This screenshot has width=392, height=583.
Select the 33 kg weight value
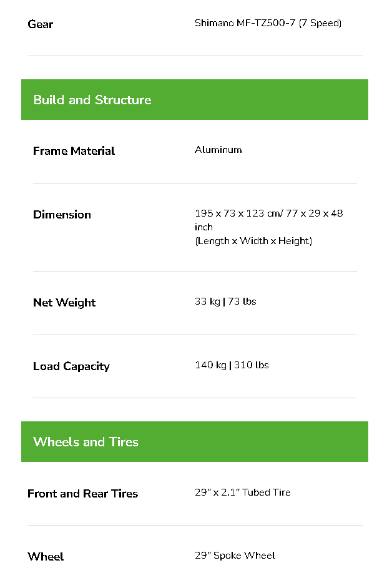tap(207, 301)
